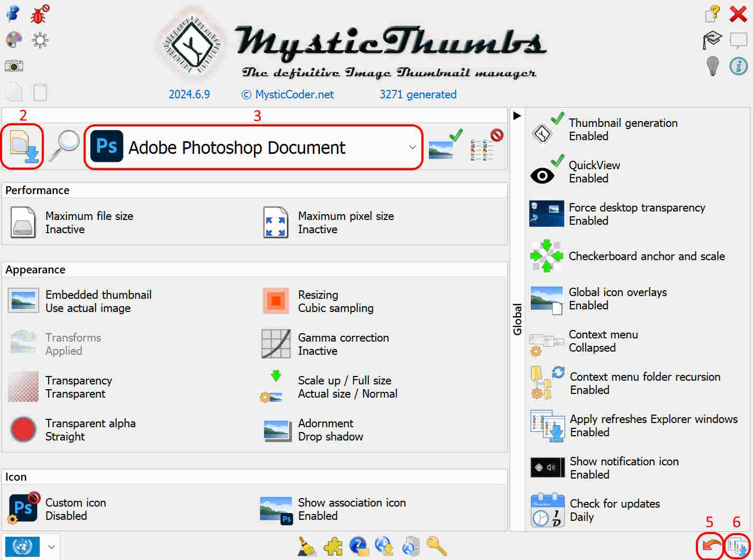Click the puzzle piece plugins icon
Screen dimensions: 753x560
pyautogui.click(x=333, y=546)
